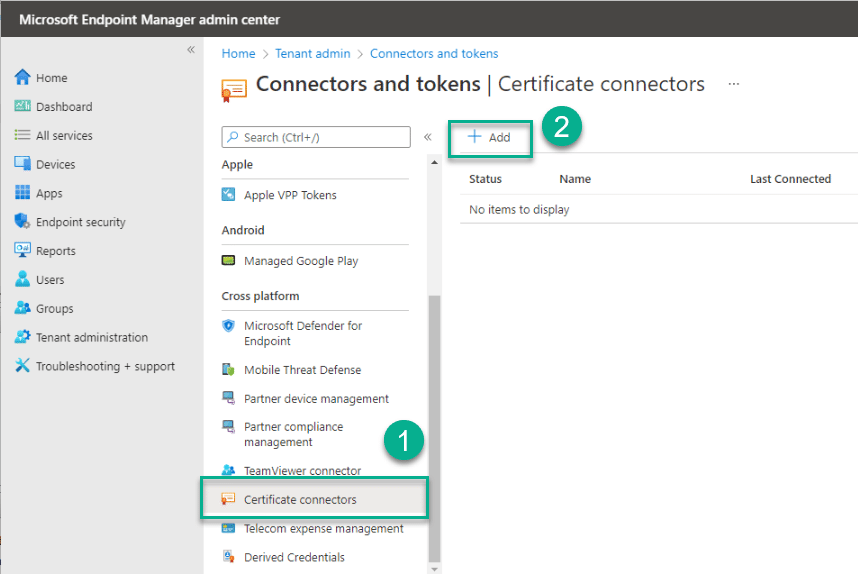Click the certificate icon beside page title
858x574 pixels.
[234, 90]
